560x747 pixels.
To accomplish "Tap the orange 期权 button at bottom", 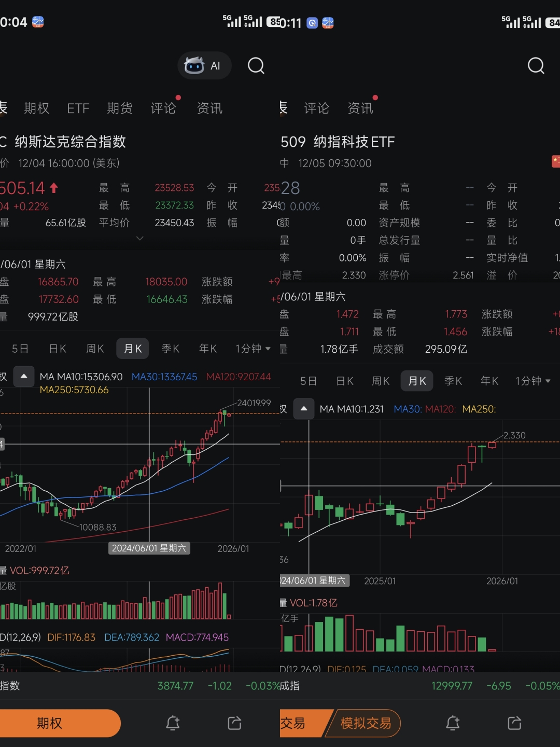I will click(60, 723).
